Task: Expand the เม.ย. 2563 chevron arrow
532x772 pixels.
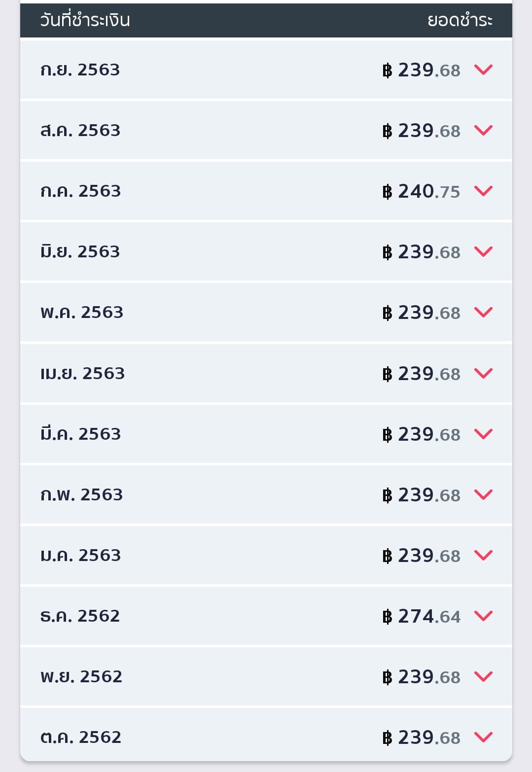Action: (x=483, y=373)
